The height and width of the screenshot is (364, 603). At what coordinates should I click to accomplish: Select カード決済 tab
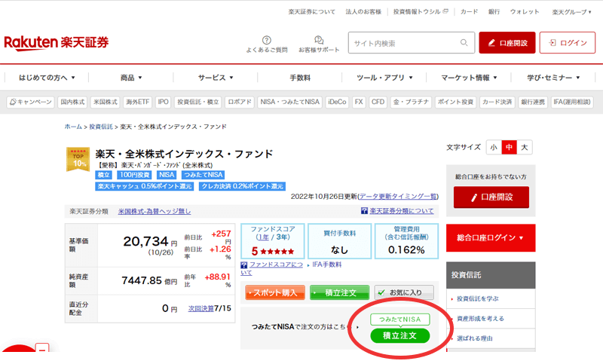pos(497,102)
